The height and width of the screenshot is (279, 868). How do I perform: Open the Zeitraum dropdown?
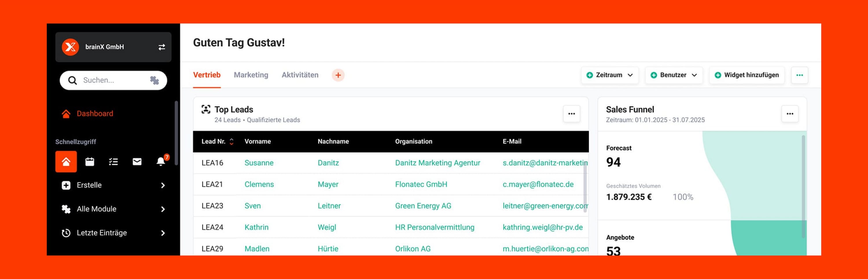point(610,75)
